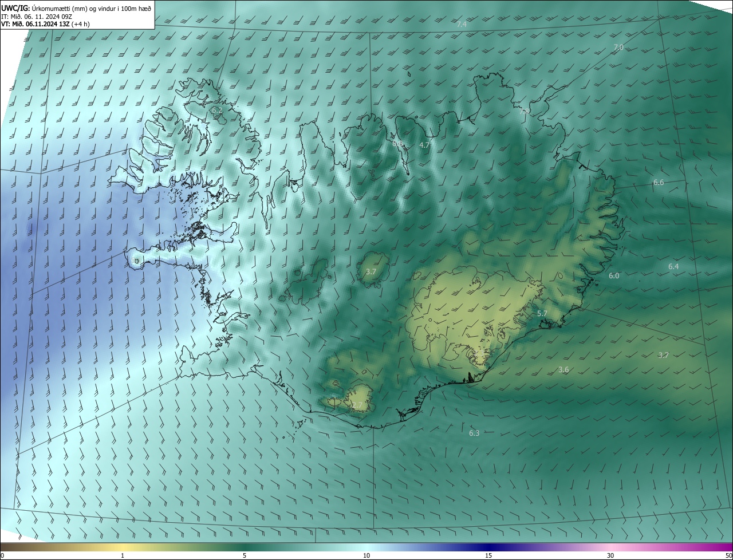Screen dimensions: 733x560
Task: Click the colorbar tick label '30'
Action: pos(610,556)
